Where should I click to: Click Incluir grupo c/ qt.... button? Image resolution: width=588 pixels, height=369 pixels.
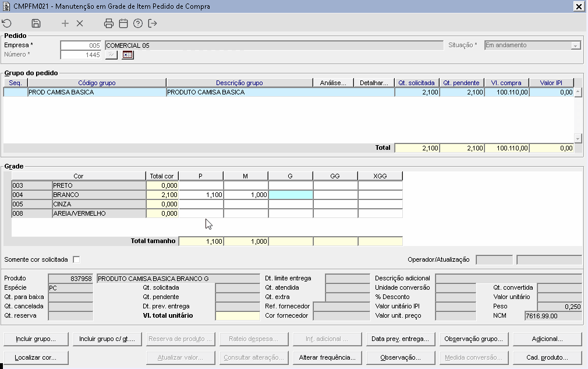(107, 339)
